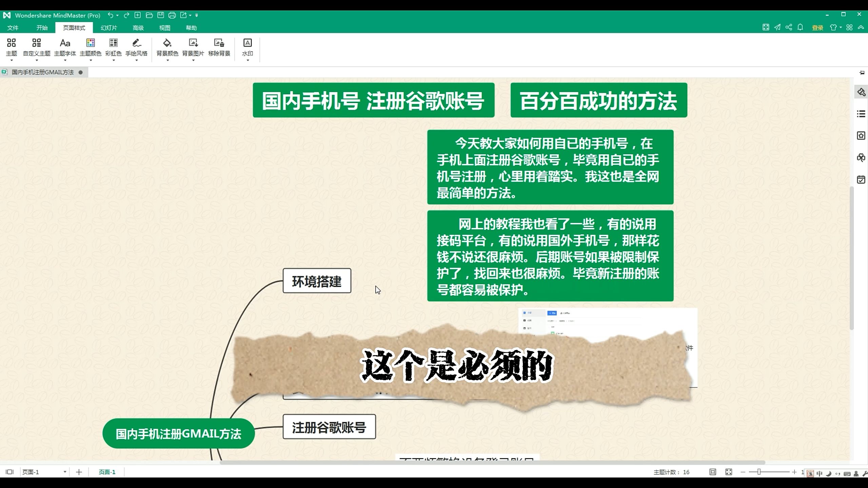Expand the 主题 dropdown arrow
This screenshot has width=868, height=488.
pos(12,60)
